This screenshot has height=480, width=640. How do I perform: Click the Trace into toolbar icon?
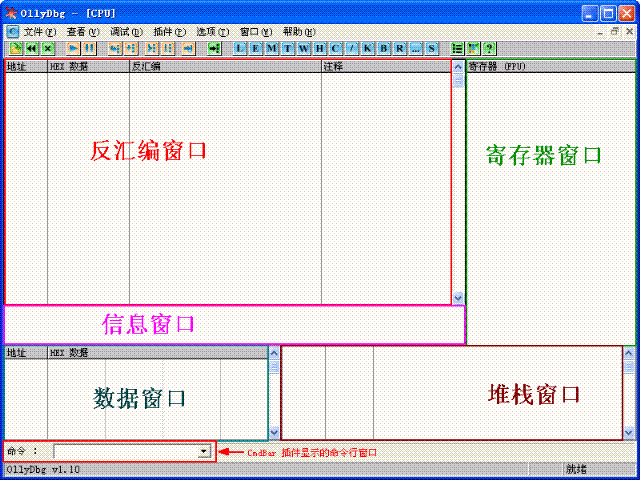(151, 49)
